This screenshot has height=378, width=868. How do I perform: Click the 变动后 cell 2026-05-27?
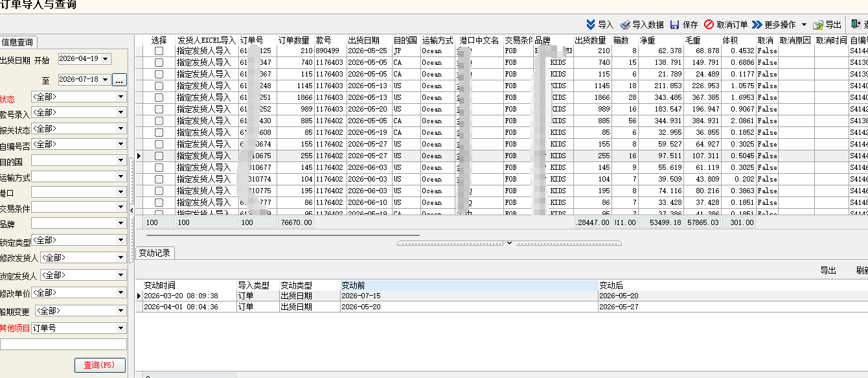[x=733, y=307]
